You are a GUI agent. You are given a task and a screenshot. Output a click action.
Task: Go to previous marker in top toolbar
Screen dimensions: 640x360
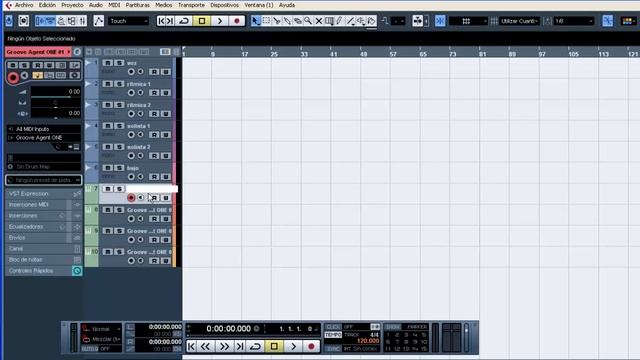point(162,21)
